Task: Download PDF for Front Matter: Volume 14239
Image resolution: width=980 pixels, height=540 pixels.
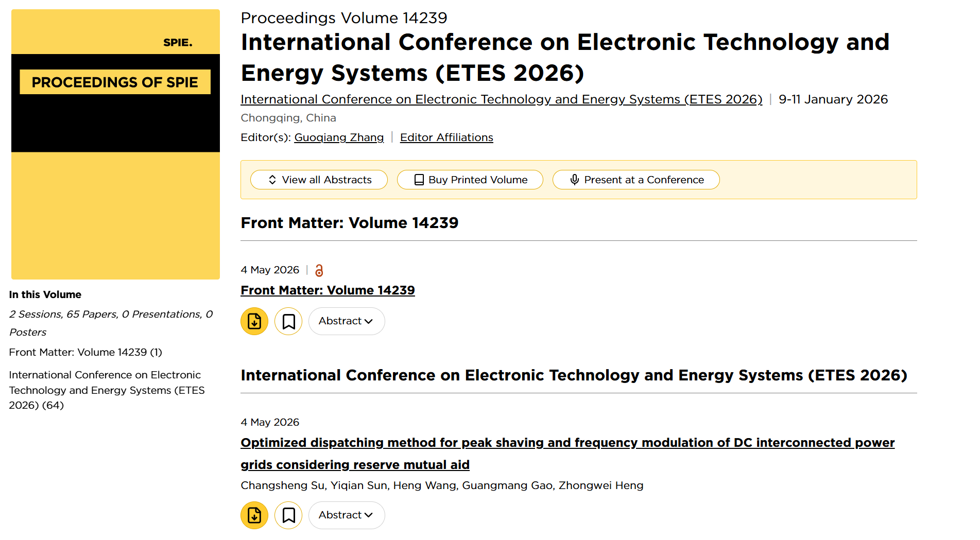Action: [x=254, y=321]
